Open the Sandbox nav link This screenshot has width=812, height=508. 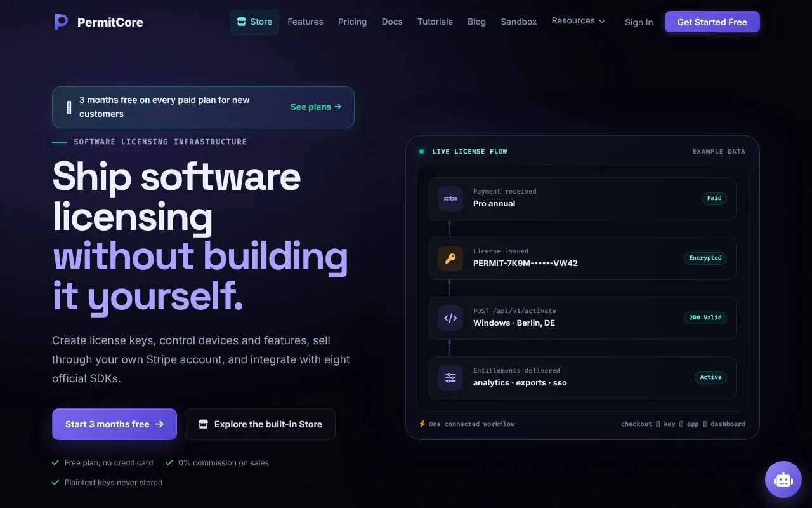click(x=519, y=22)
